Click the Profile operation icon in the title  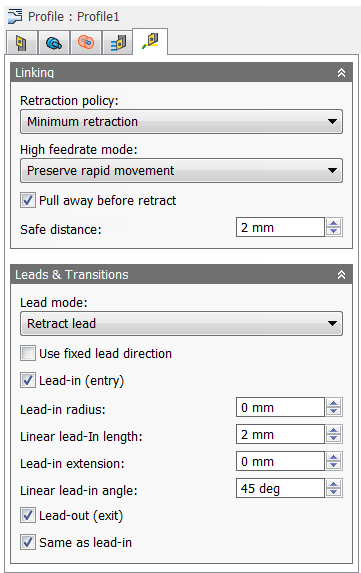point(15,16)
